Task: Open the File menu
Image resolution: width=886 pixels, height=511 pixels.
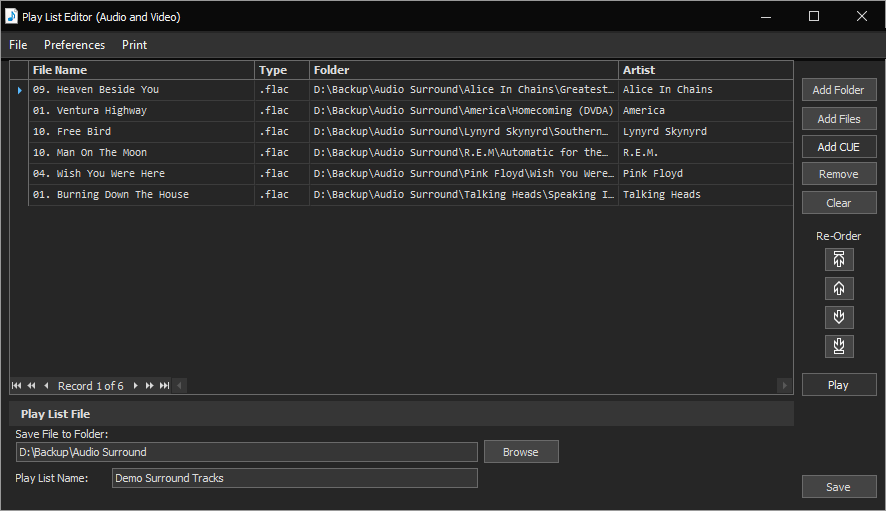Action: 18,45
